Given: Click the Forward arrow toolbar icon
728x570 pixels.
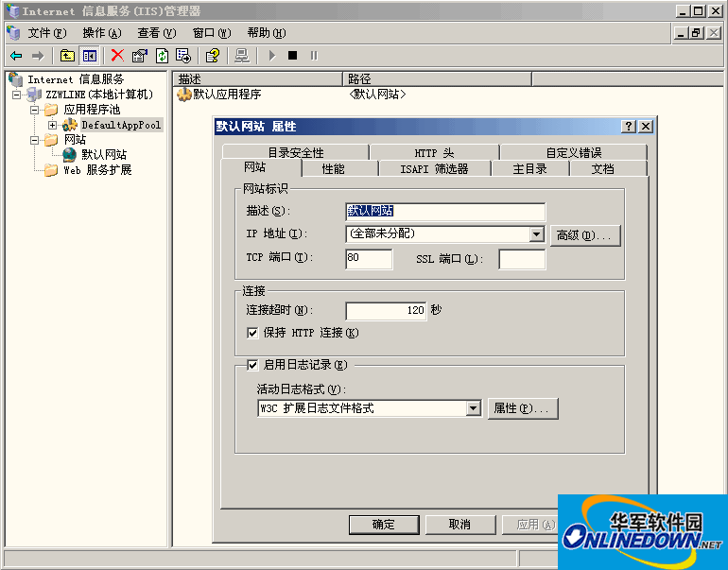Looking at the screenshot, I should [x=37, y=56].
